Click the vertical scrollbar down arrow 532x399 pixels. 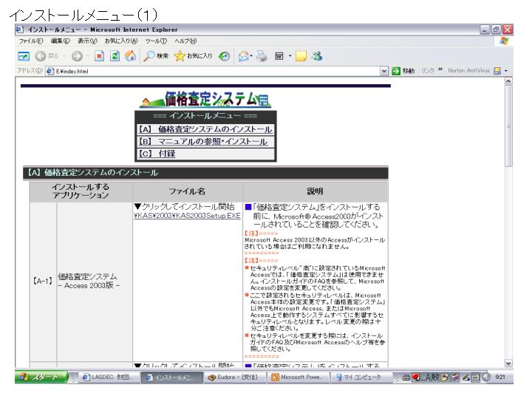pos(508,363)
